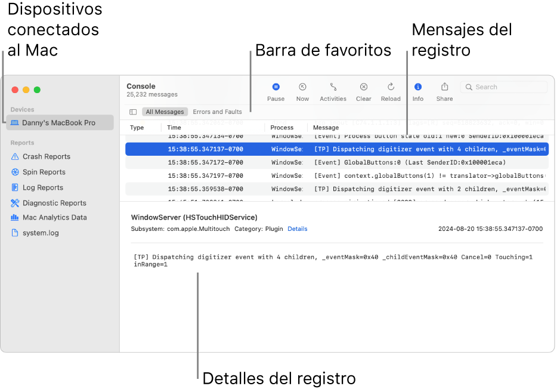Click the GlobalButtons:0 message text
557x392 pixels.
[x=410, y=162]
